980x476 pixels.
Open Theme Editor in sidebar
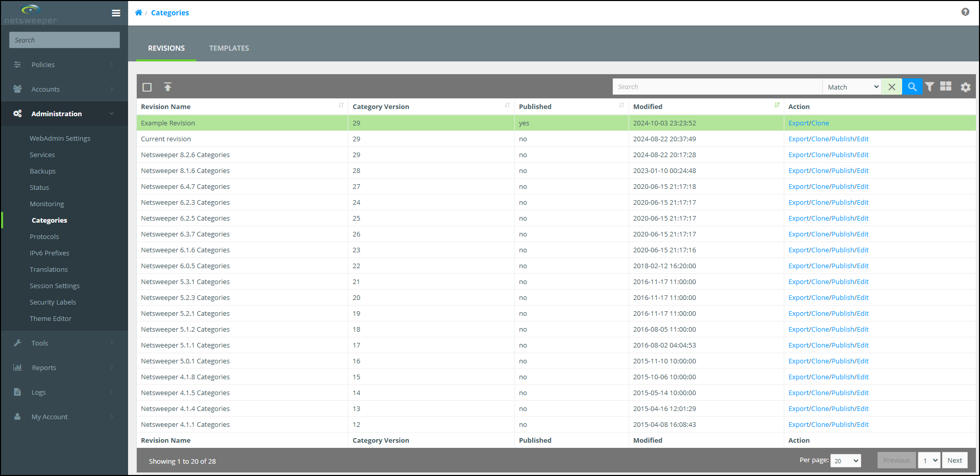(51, 318)
